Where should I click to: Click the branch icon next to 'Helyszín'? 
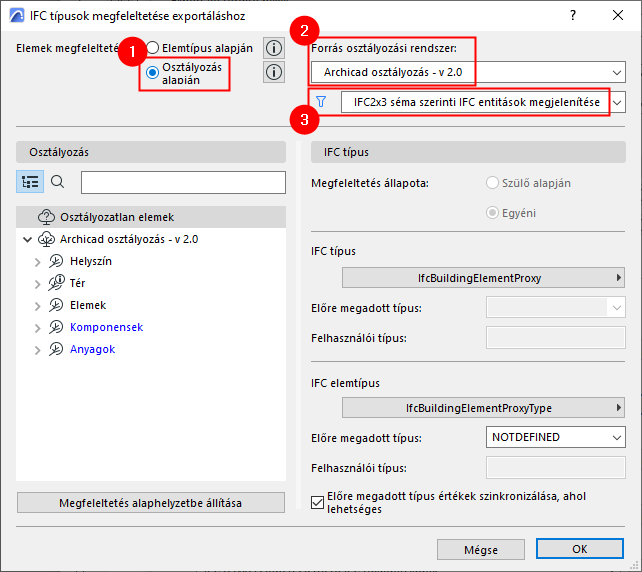click(x=56, y=261)
